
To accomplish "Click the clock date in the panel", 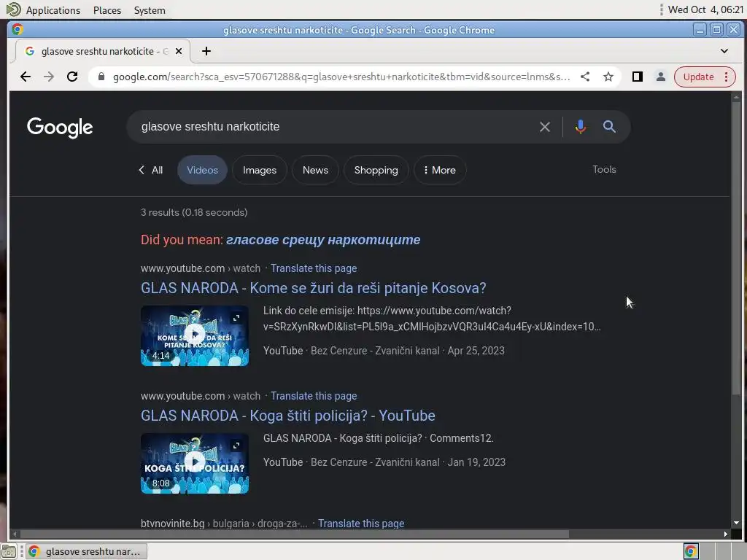I will click(x=705, y=9).
